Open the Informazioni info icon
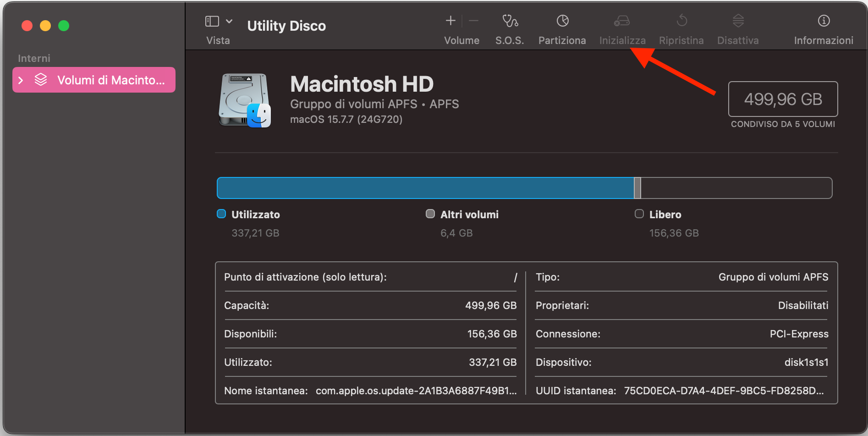868x436 pixels. click(x=824, y=21)
